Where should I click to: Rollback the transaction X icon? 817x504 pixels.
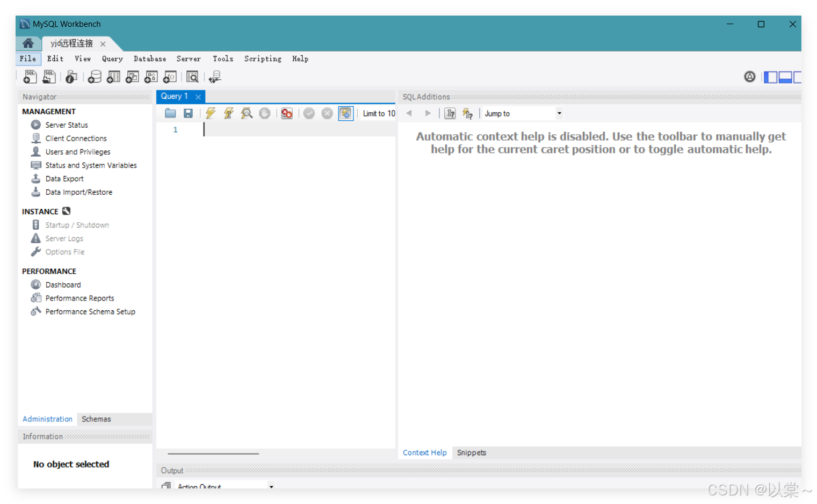click(x=327, y=113)
